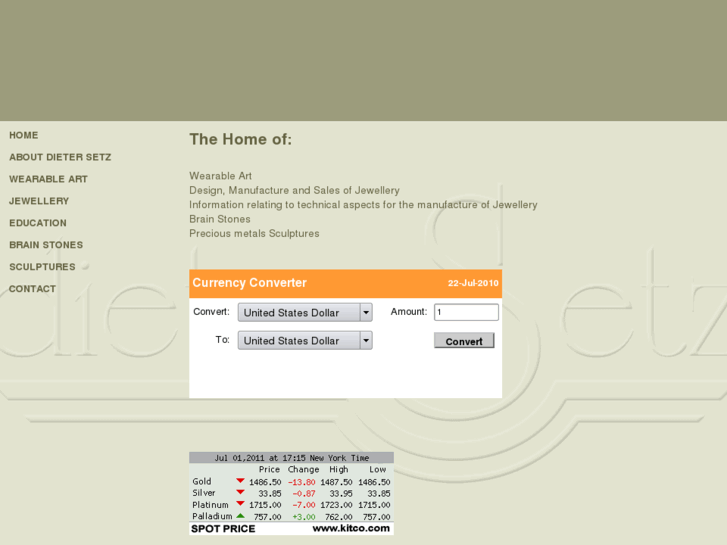The image size is (727, 545).
Task: Open the CONTACT page
Action: (x=32, y=289)
